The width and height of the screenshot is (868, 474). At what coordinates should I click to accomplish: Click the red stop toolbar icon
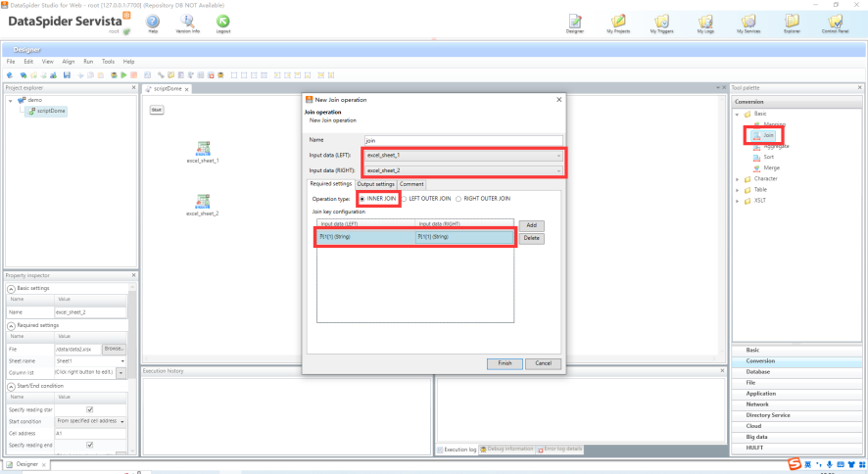click(133, 75)
